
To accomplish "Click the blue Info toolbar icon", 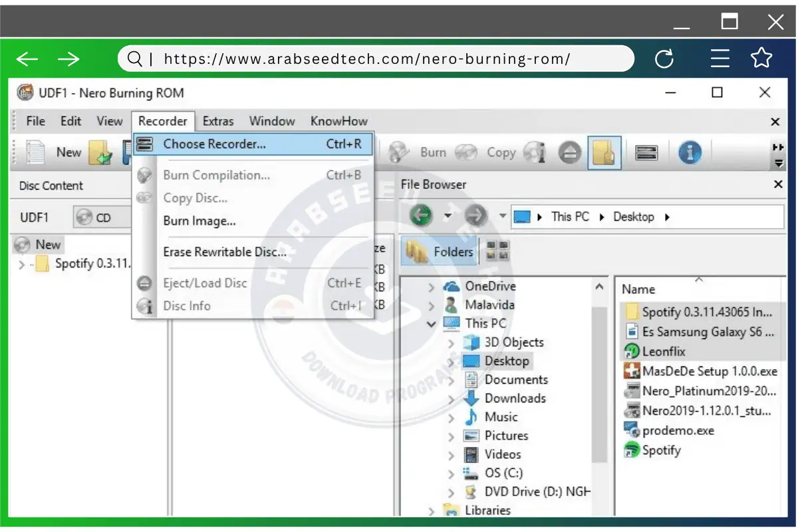I will [690, 152].
